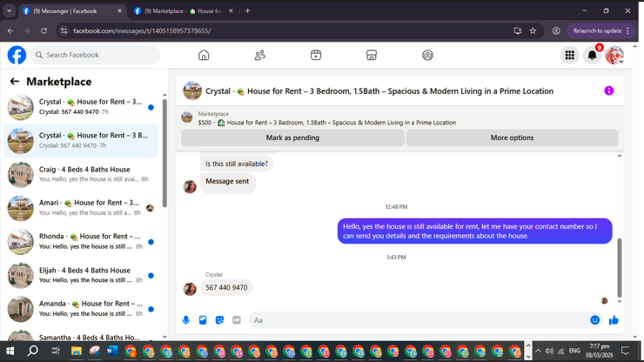Open File Explorer from taskbar
644x362 pixels.
[76, 351]
